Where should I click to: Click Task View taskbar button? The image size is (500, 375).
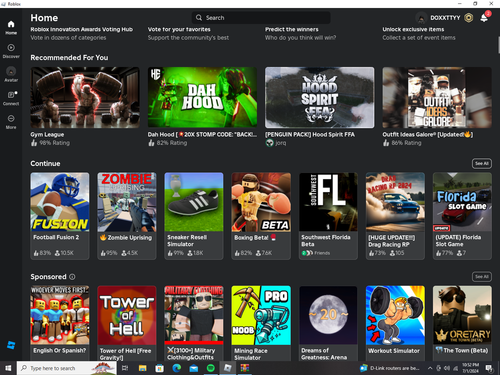125,368
